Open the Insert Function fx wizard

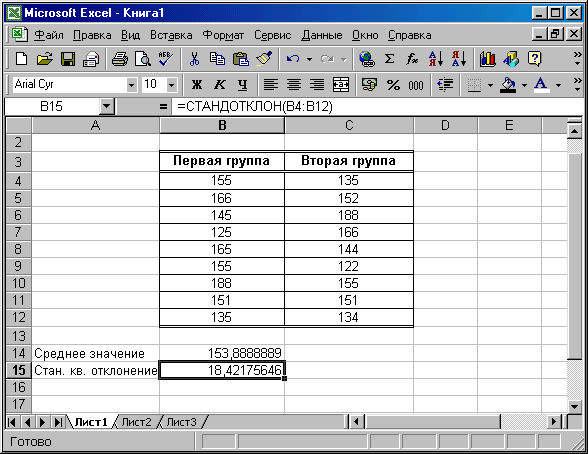tap(412, 59)
